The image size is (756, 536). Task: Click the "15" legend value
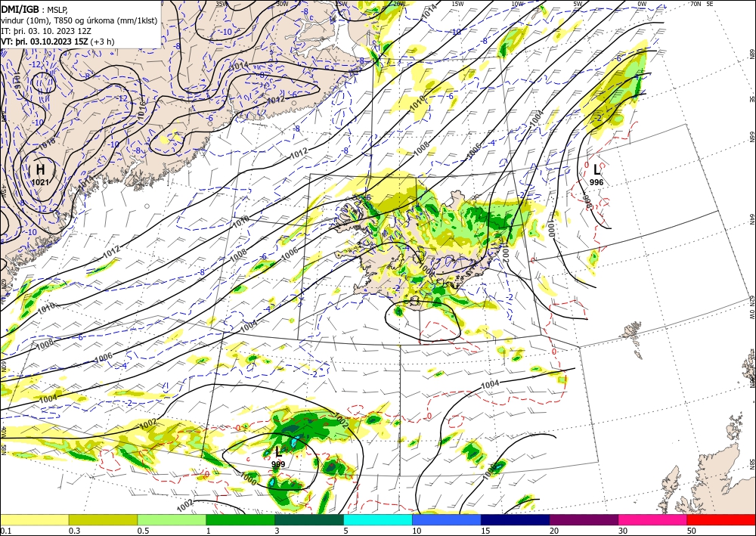point(485,531)
